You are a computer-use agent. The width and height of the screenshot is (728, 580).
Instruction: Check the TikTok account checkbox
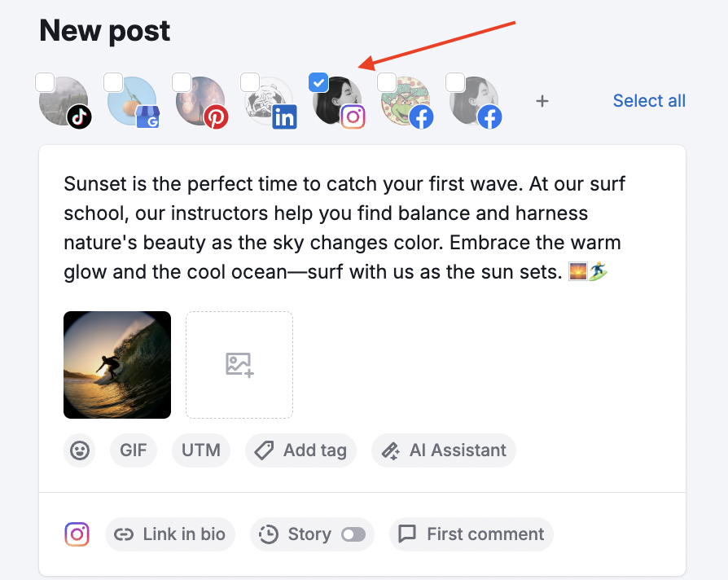click(45, 81)
